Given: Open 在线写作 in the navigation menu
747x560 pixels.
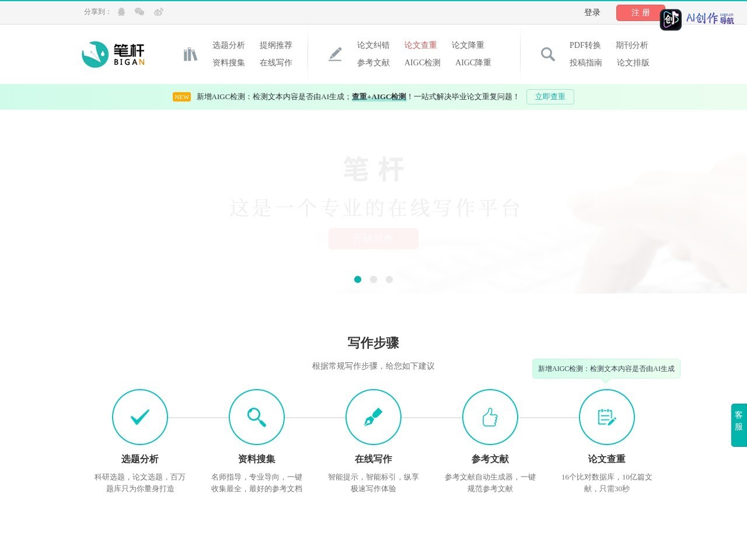Looking at the screenshot, I should pos(276,62).
